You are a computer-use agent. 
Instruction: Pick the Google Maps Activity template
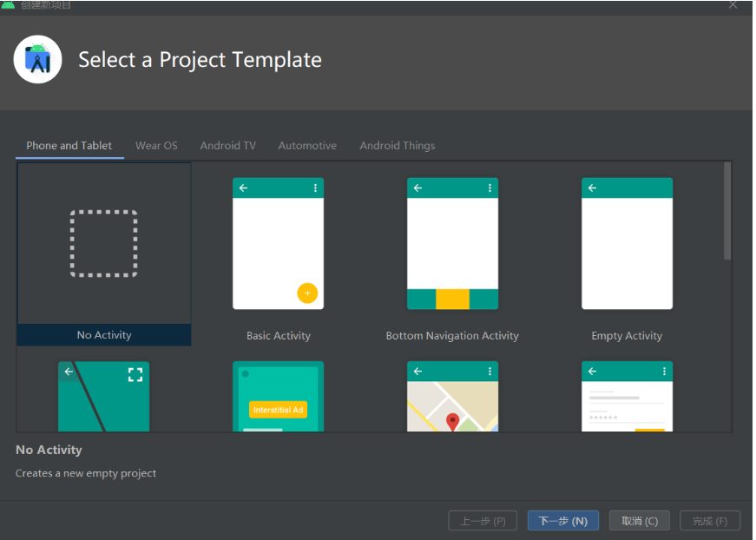[452, 397]
